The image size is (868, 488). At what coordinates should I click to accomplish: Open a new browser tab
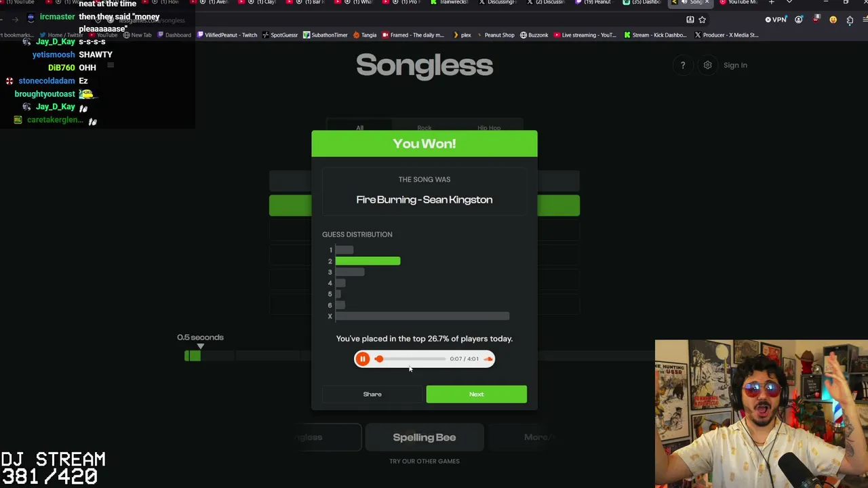point(771,3)
